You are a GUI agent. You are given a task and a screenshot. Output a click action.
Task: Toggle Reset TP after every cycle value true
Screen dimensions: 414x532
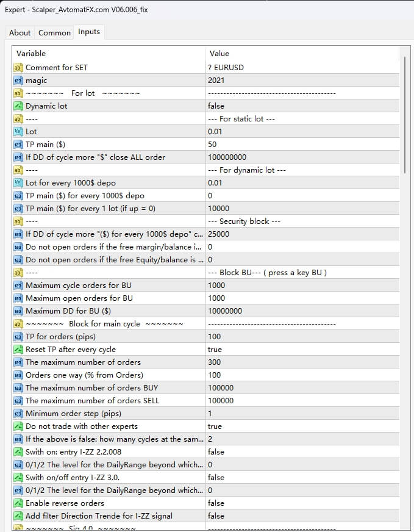coord(302,350)
